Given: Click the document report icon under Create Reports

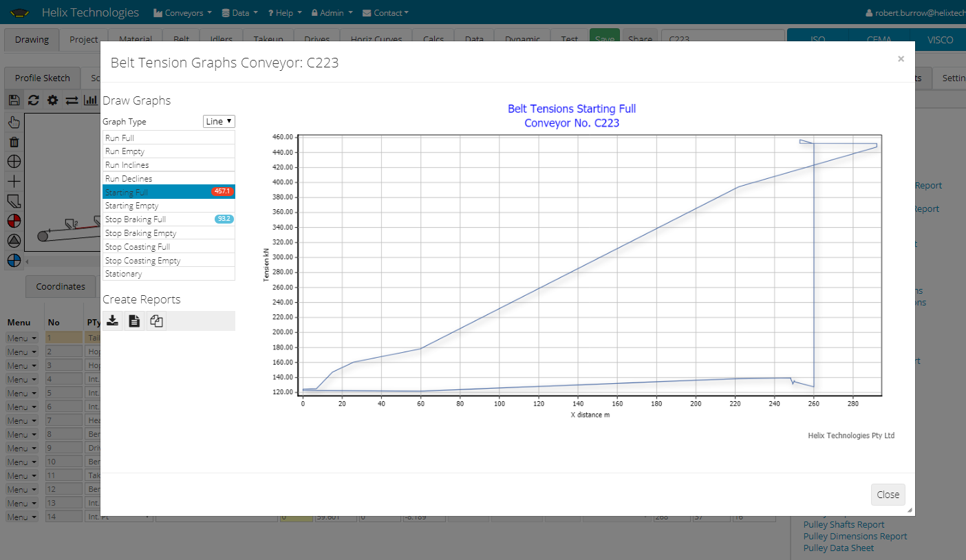Looking at the screenshot, I should tap(135, 321).
